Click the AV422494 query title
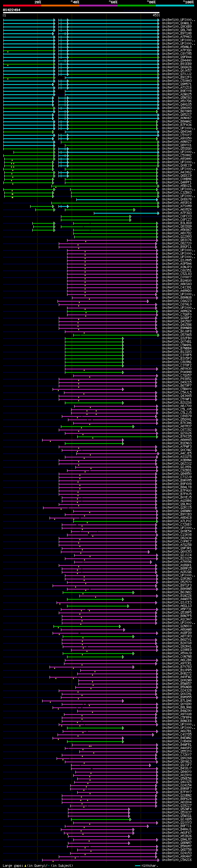The width and height of the screenshot is (197, 868). 11,10
